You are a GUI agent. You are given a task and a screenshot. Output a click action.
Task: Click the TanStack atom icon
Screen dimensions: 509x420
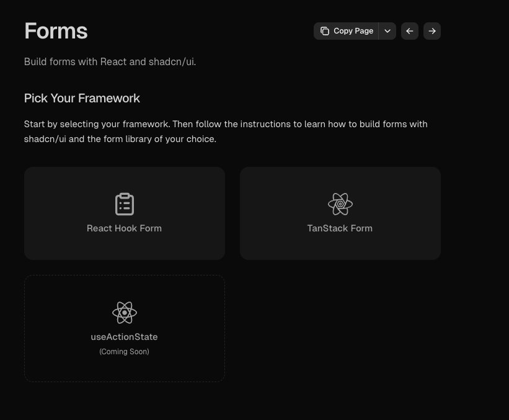340,204
